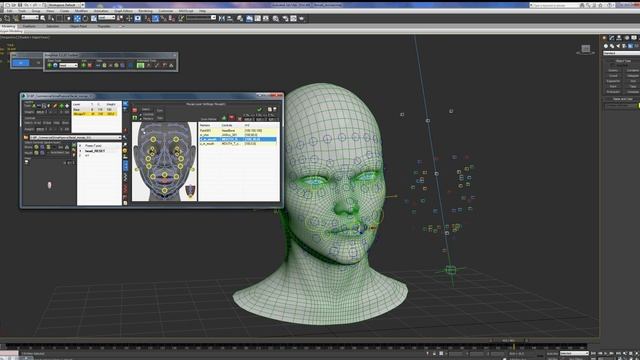Select the Select and Move tool

tap(77, 18)
